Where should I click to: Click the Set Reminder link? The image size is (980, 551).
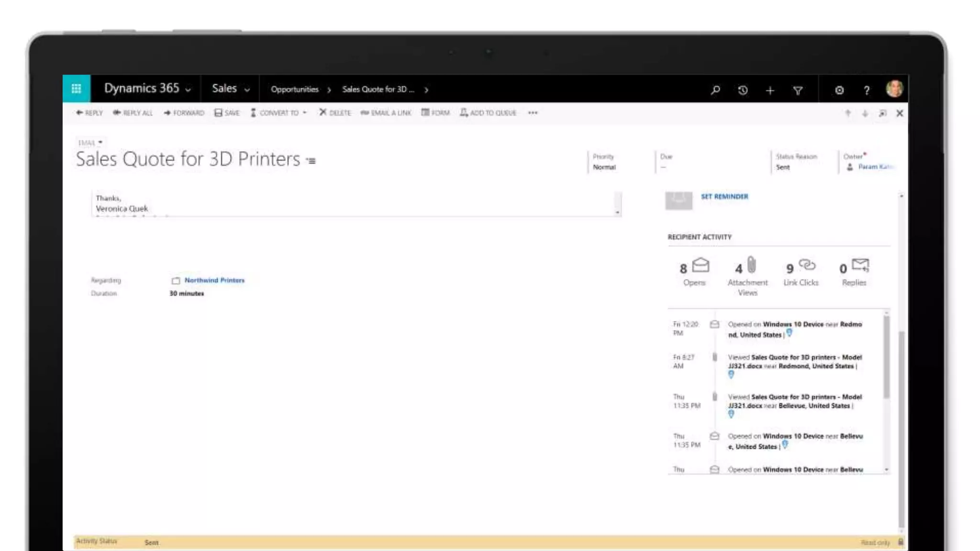(724, 197)
